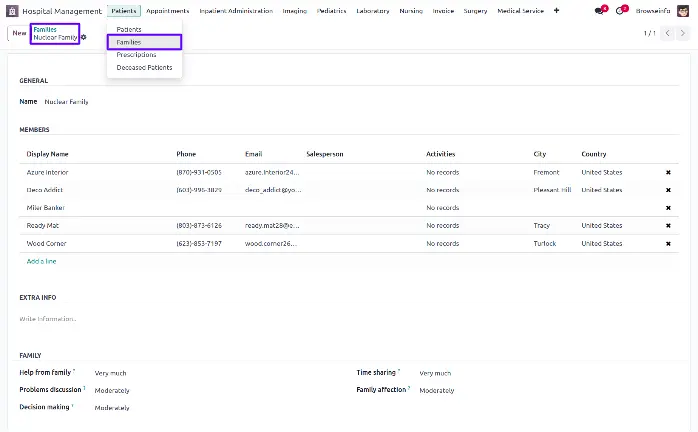
Task: Open the Appointments top menu
Action: [167, 10]
